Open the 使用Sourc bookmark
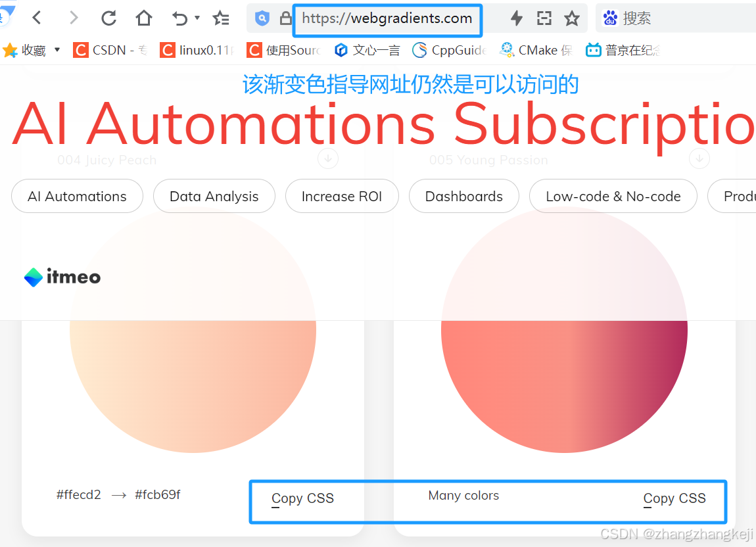Image resolution: width=756 pixels, height=547 pixels. [283, 50]
